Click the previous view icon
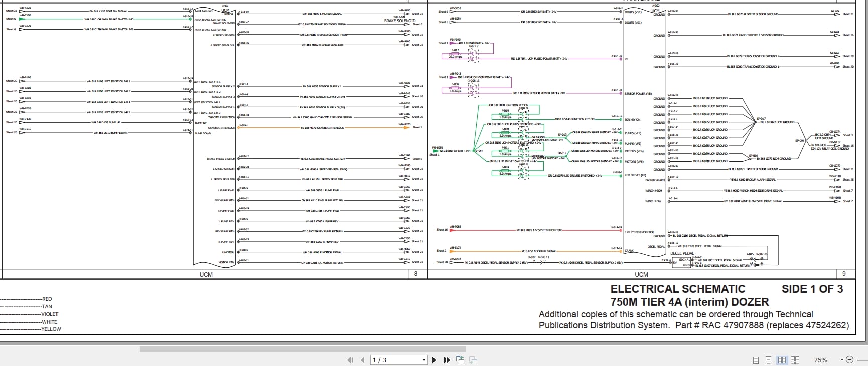Viewport: 868px width, 366px height. [x=460, y=360]
